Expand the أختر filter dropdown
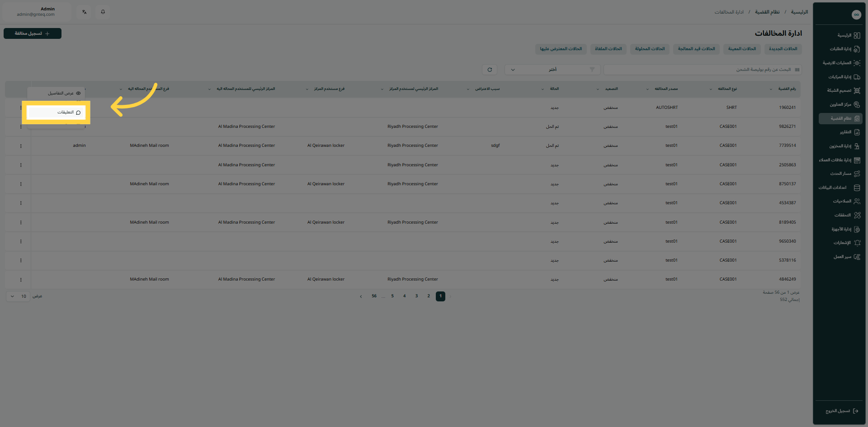The image size is (868, 427). coord(552,70)
